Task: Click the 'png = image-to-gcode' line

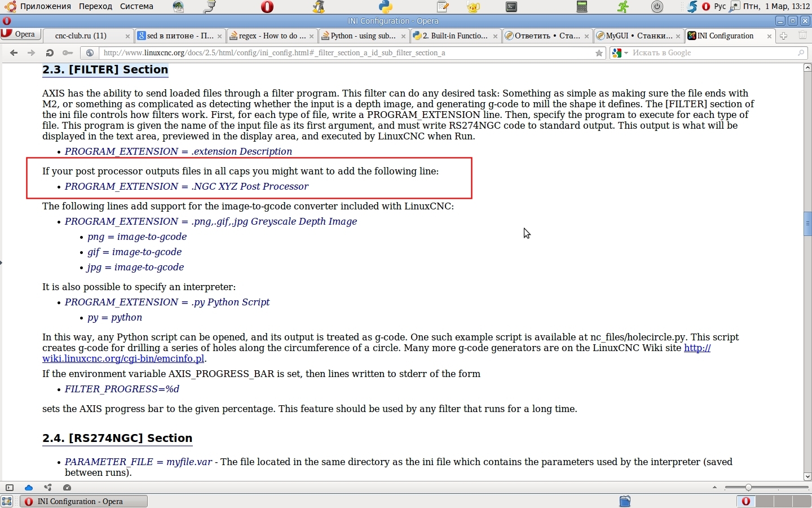Action: [x=137, y=237]
